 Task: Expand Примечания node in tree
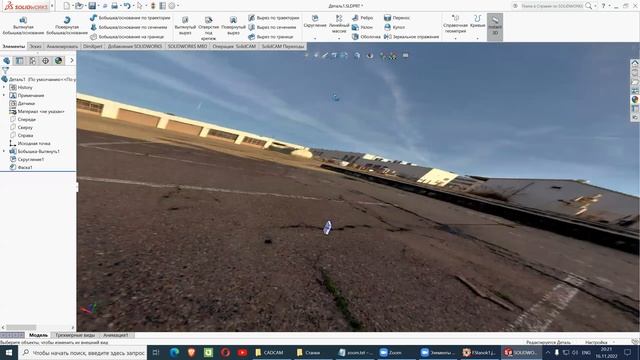(x=4, y=95)
